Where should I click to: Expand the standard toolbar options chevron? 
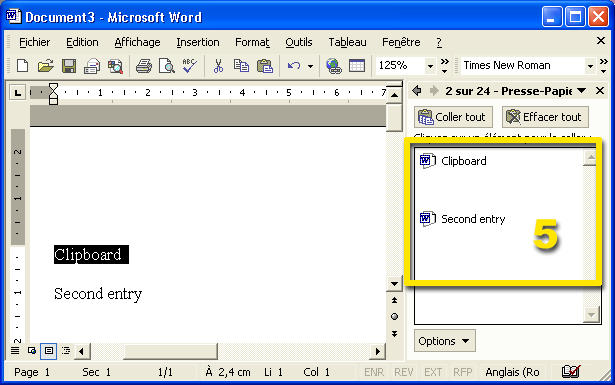click(x=444, y=65)
